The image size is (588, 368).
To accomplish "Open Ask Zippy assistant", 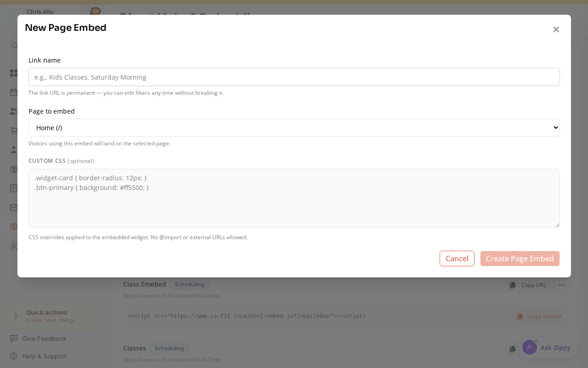I will pyautogui.click(x=548, y=347).
